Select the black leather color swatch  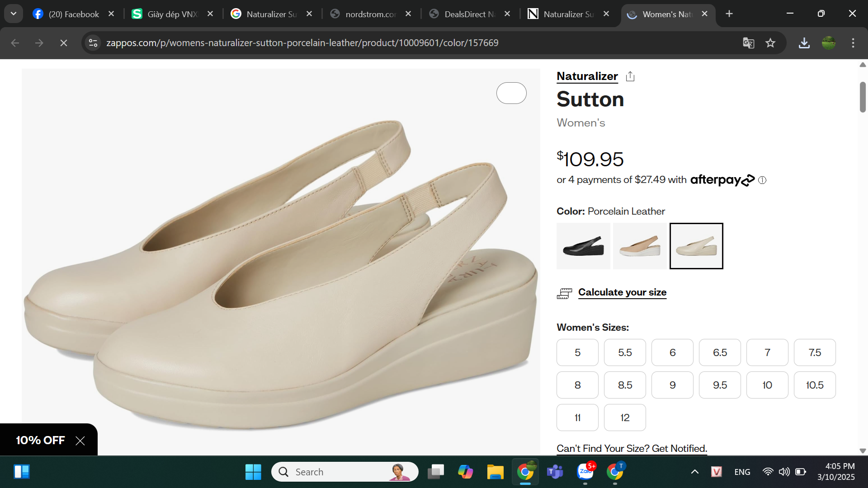pos(583,246)
